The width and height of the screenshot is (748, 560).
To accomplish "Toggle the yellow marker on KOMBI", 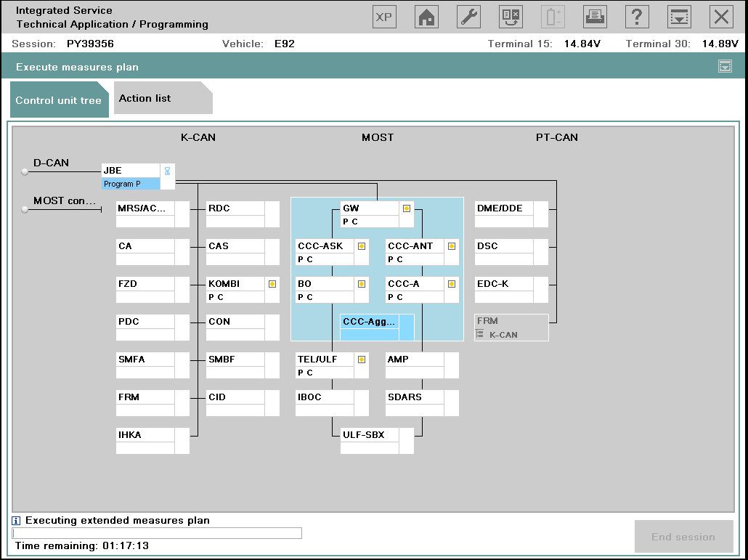I will click(272, 284).
